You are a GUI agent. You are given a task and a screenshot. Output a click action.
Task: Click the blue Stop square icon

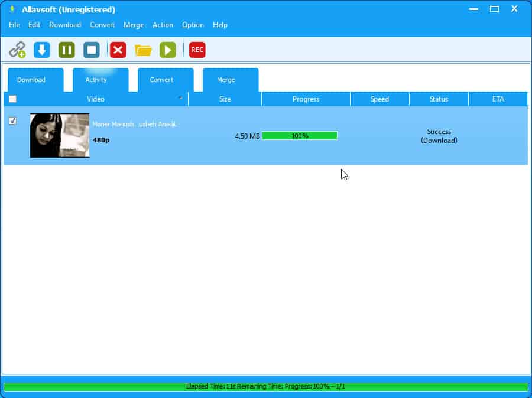coord(92,50)
